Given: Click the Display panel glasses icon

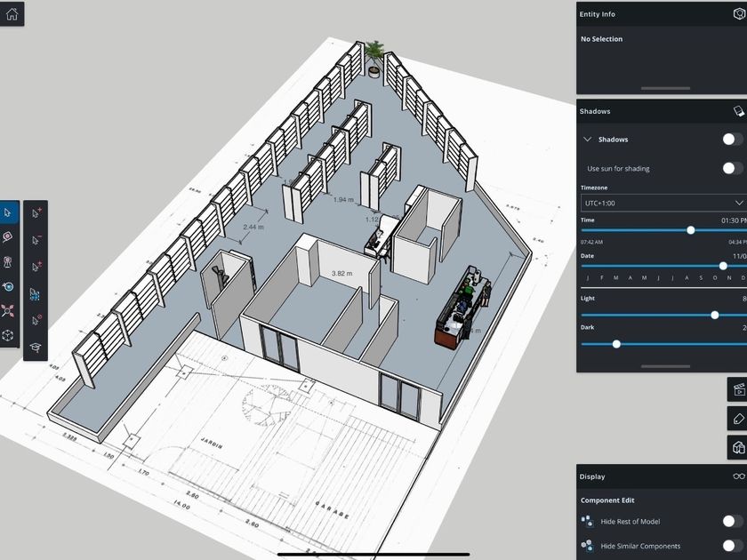Looking at the screenshot, I should 737,476.
